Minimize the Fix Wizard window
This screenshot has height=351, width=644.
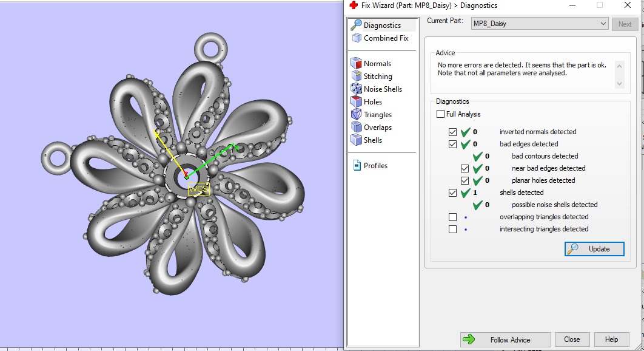tap(572, 5)
